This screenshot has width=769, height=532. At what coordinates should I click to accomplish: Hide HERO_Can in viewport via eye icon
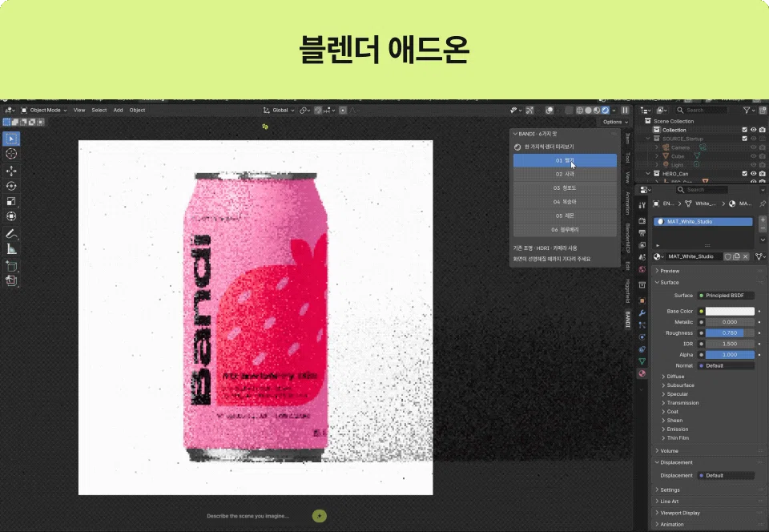[x=753, y=174]
